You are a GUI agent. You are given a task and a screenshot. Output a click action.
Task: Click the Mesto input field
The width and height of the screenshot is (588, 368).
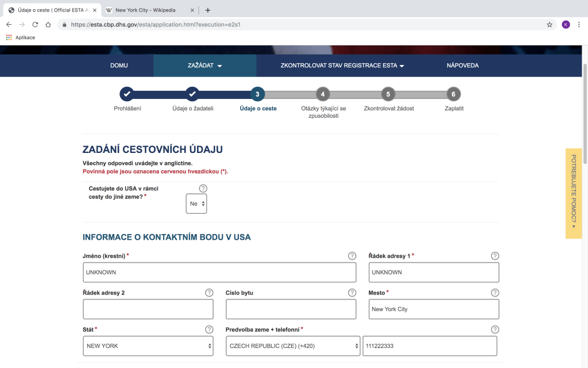(434, 309)
